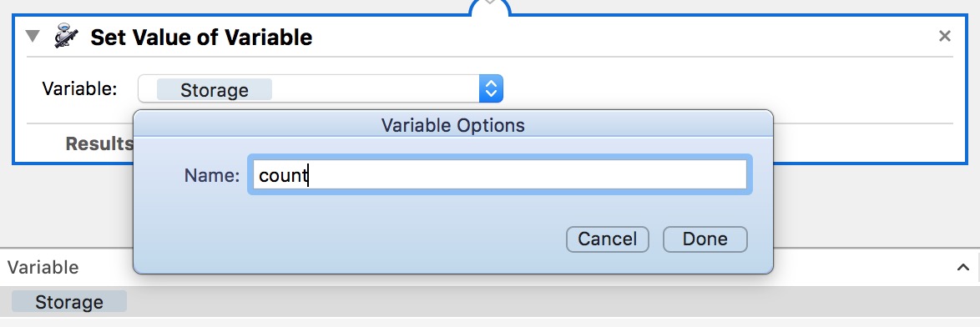Open the Results tab of the action
Image resolution: width=980 pixels, height=327 pixels.
point(99,143)
